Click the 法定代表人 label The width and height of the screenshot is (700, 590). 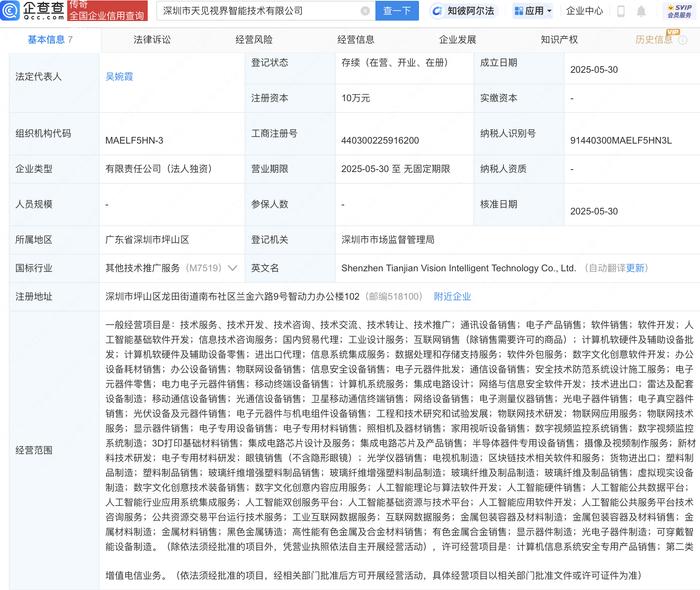tap(38, 77)
